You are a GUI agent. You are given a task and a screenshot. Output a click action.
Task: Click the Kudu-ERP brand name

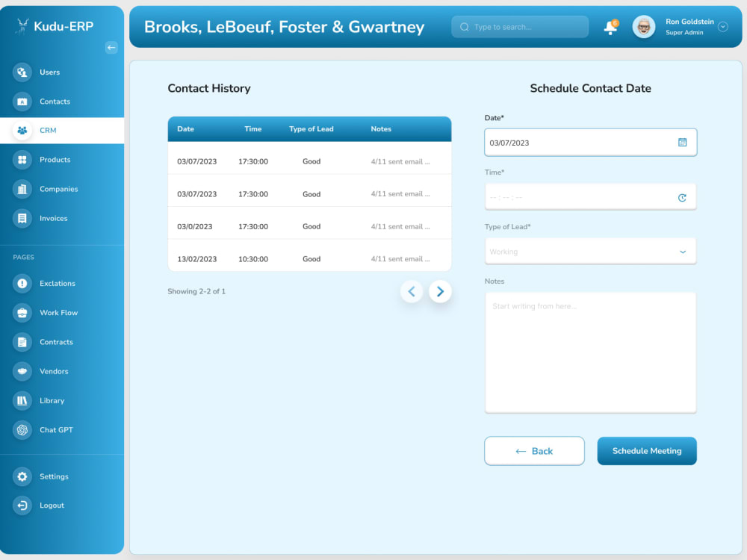(x=63, y=26)
